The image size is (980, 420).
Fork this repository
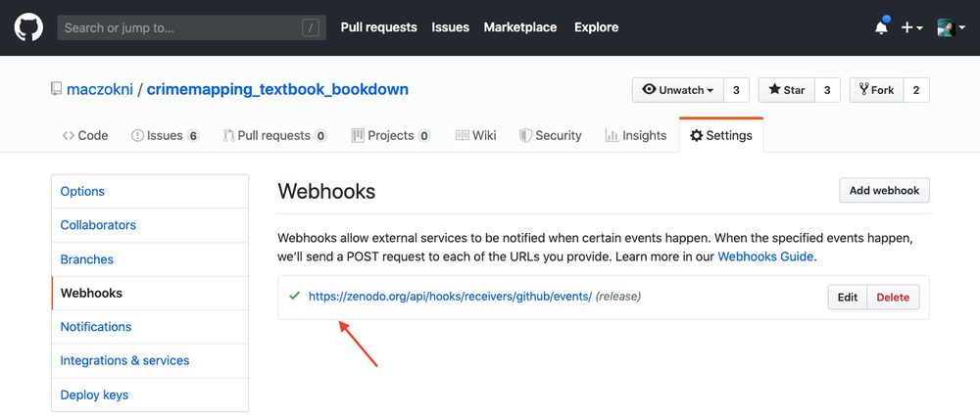pos(877,90)
